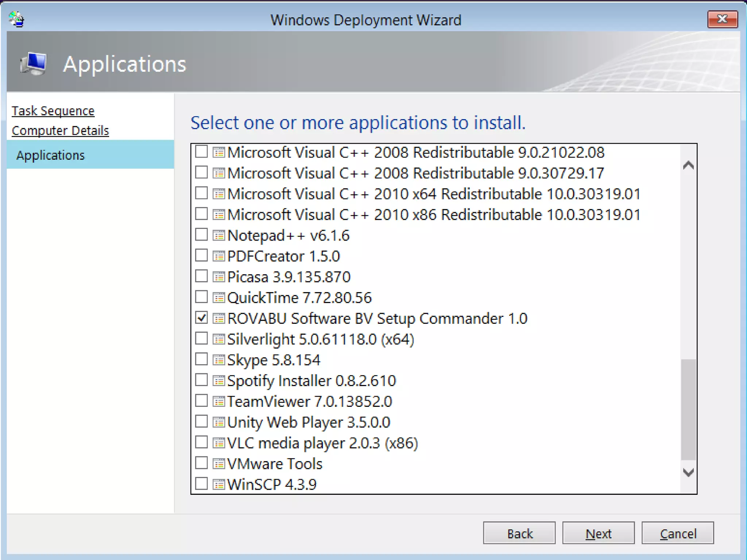Tick the VLC media player checkbox

[201, 443]
